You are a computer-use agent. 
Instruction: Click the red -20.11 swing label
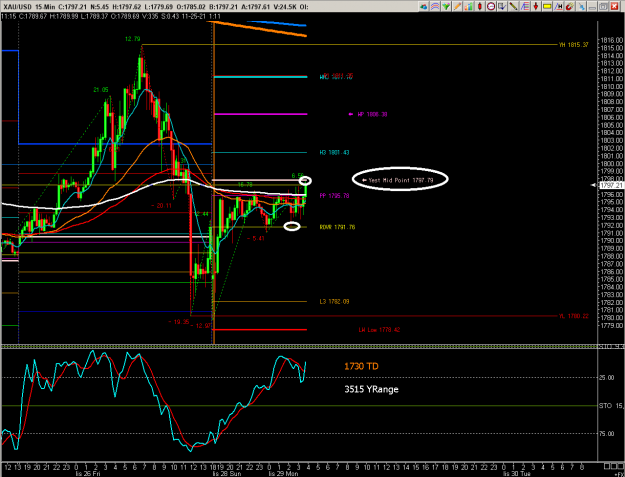click(161, 206)
